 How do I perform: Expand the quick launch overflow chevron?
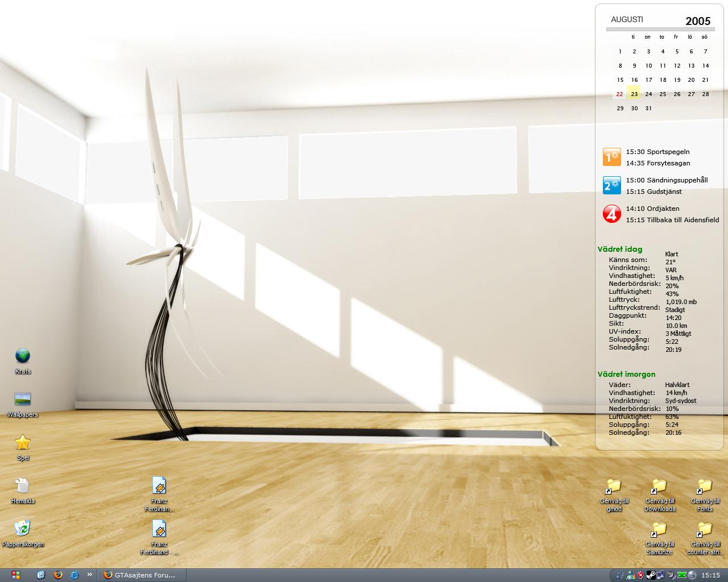click(89, 575)
